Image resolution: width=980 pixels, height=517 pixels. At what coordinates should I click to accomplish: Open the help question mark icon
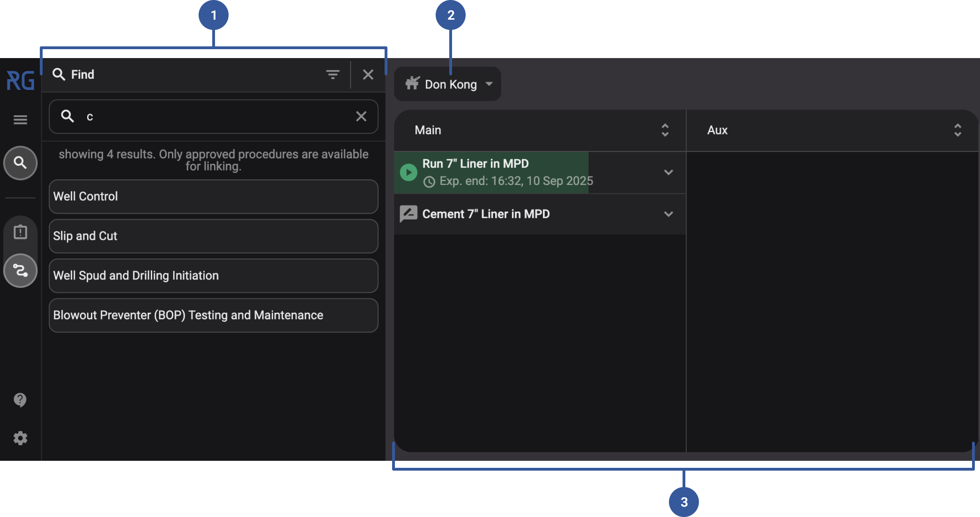tap(20, 399)
